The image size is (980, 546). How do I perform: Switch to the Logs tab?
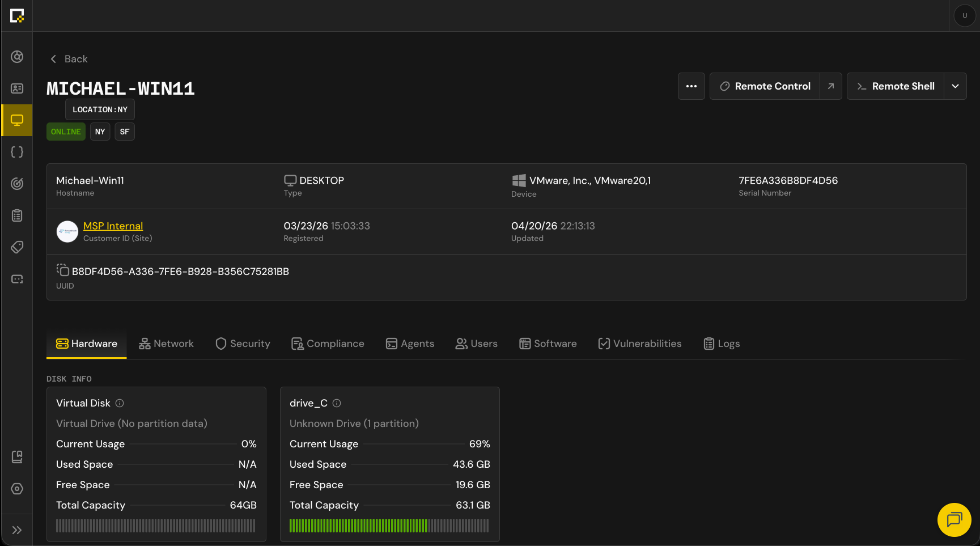(722, 344)
